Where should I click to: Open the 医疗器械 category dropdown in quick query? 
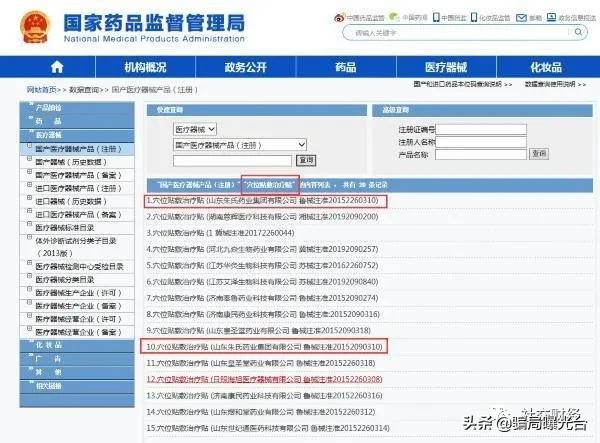[x=195, y=129]
